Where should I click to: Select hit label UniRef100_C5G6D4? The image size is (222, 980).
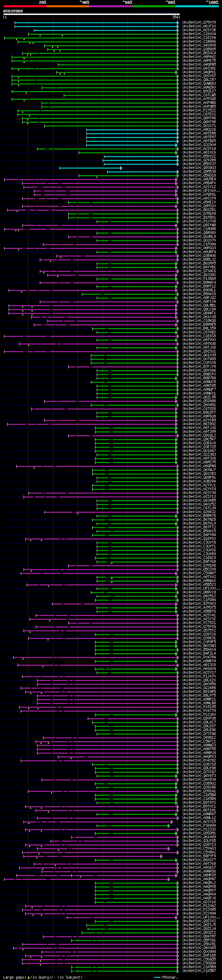(x=199, y=963)
